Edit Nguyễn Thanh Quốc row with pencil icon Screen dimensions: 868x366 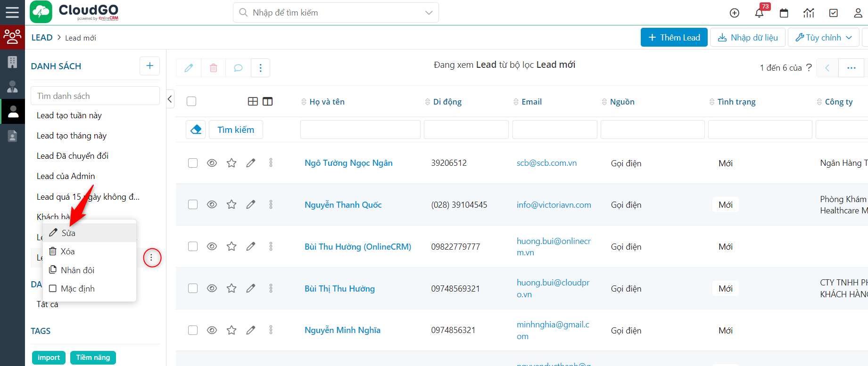[x=251, y=204]
